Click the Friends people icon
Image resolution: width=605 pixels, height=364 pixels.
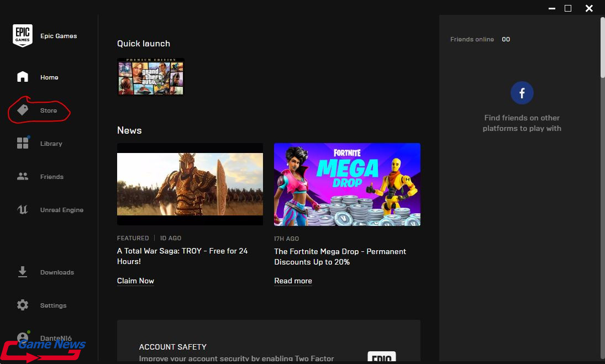(23, 177)
